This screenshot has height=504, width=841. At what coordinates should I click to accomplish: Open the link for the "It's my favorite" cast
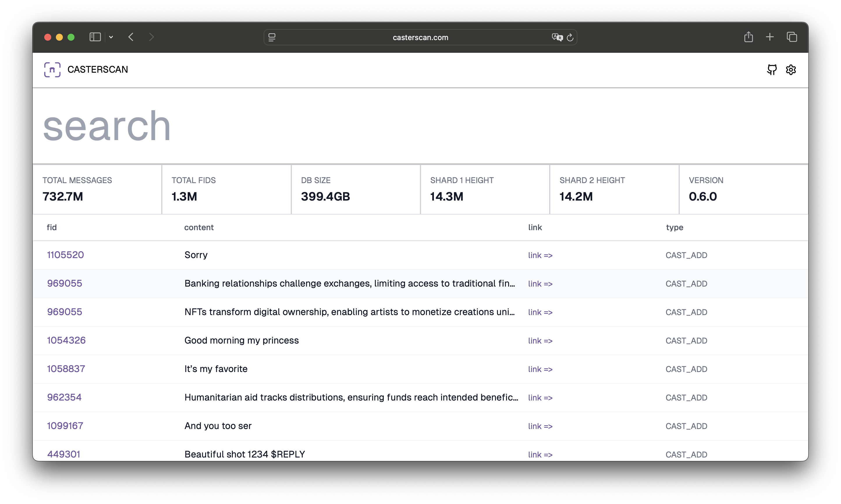tap(540, 369)
